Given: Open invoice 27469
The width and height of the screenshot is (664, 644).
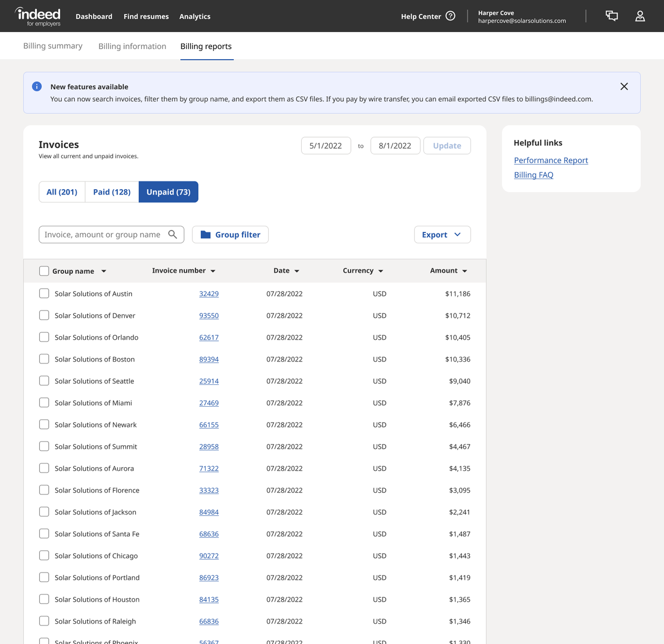Looking at the screenshot, I should click(x=209, y=403).
